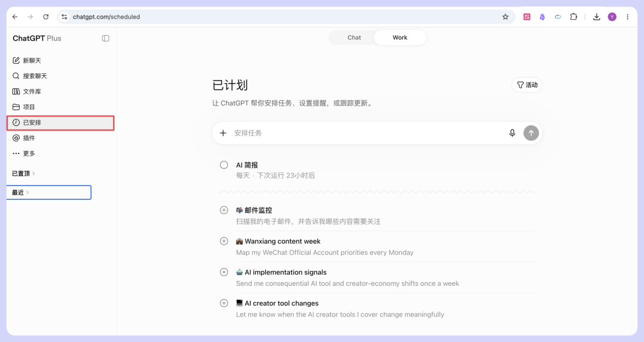The image size is (644, 342).
Task: Add Wanxiang content week with its plus icon
Action: (x=224, y=241)
